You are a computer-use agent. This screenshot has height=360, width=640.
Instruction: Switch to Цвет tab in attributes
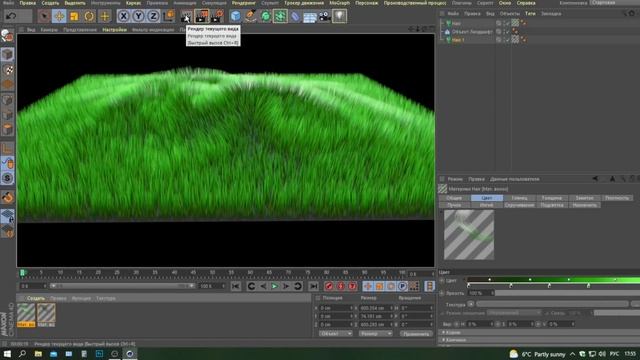coord(487,198)
